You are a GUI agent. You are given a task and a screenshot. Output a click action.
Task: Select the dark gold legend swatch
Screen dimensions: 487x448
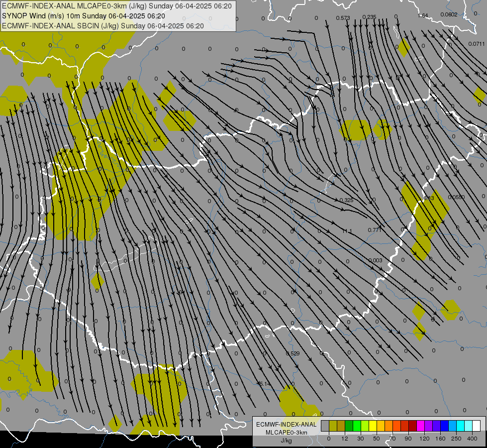click(x=341, y=426)
